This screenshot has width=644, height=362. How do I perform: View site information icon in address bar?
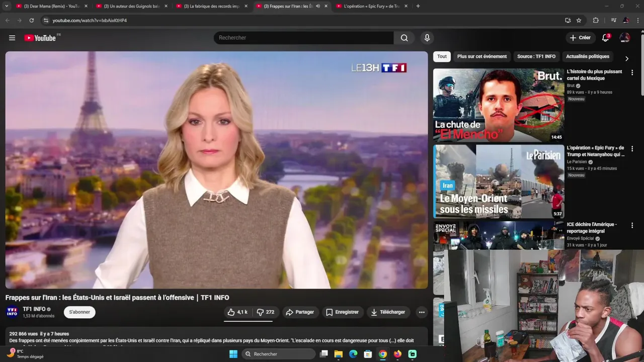point(46,21)
